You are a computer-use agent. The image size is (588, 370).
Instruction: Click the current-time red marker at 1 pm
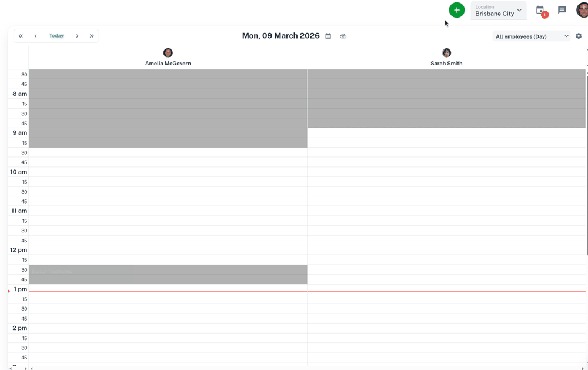click(9, 291)
